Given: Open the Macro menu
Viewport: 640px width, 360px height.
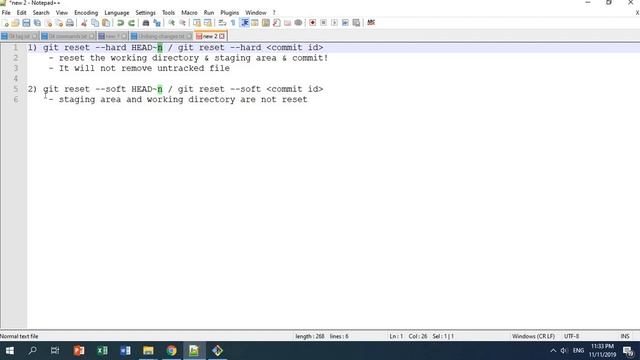Looking at the screenshot, I should (189, 13).
